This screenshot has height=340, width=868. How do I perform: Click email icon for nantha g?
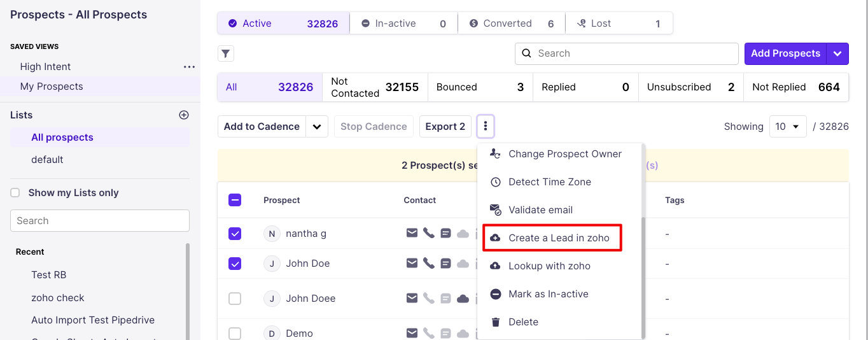tap(412, 234)
